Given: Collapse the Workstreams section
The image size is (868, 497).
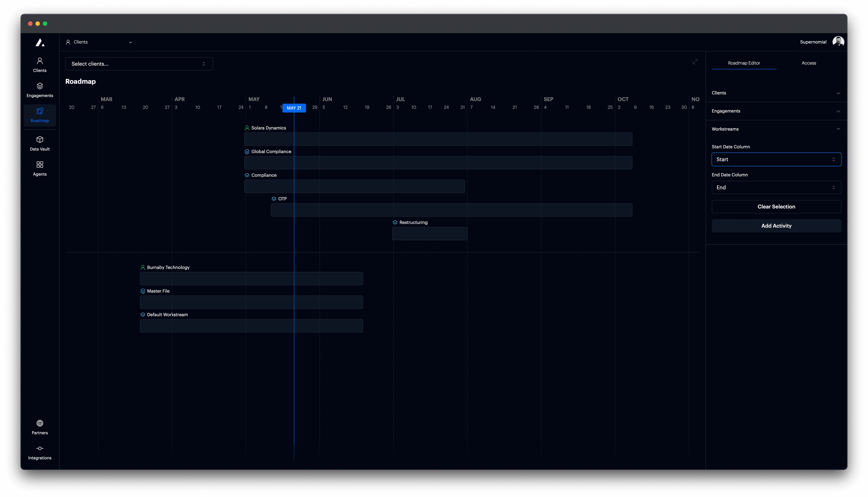Looking at the screenshot, I should pyautogui.click(x=839, y=129).
